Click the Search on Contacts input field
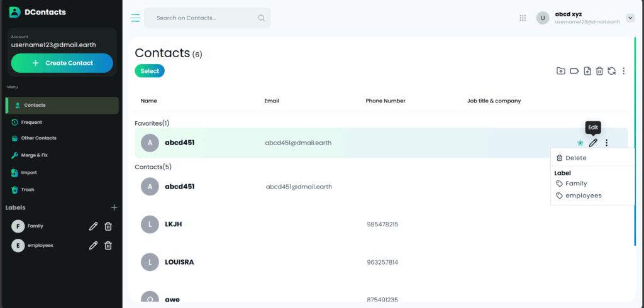 tap(204, 18)
